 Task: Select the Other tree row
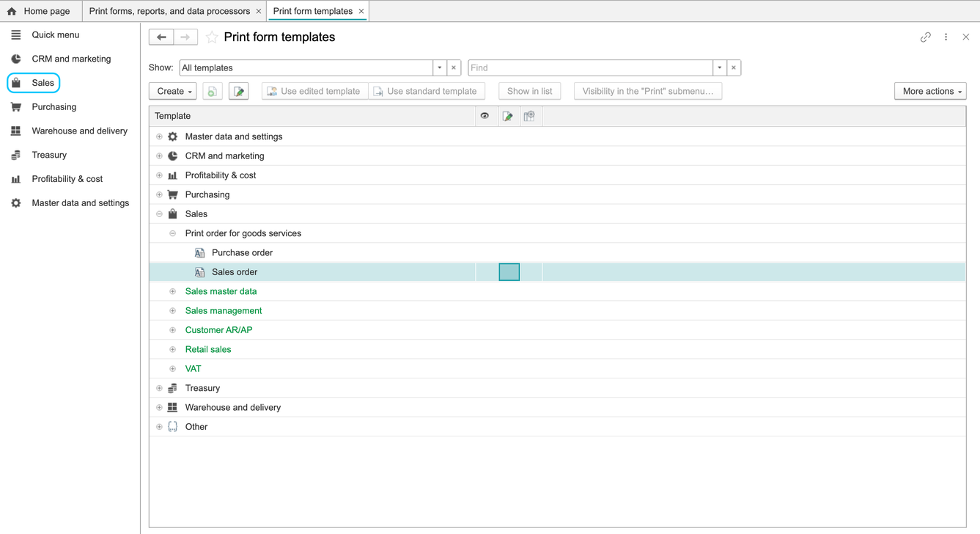557,427
